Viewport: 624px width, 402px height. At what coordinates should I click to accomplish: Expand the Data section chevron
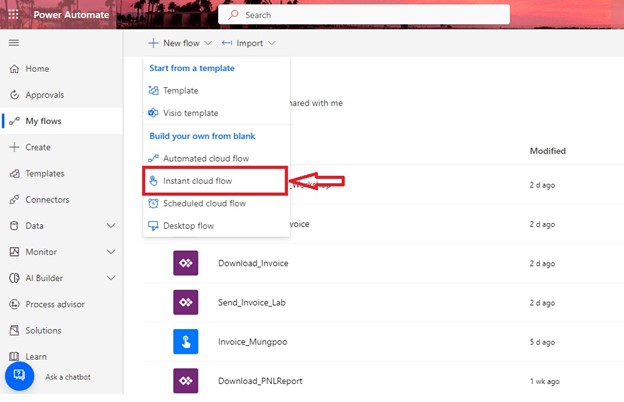(x=111, y=226)
